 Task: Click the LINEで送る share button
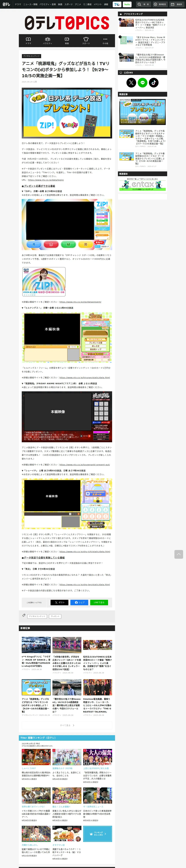(x=99, y=603)
